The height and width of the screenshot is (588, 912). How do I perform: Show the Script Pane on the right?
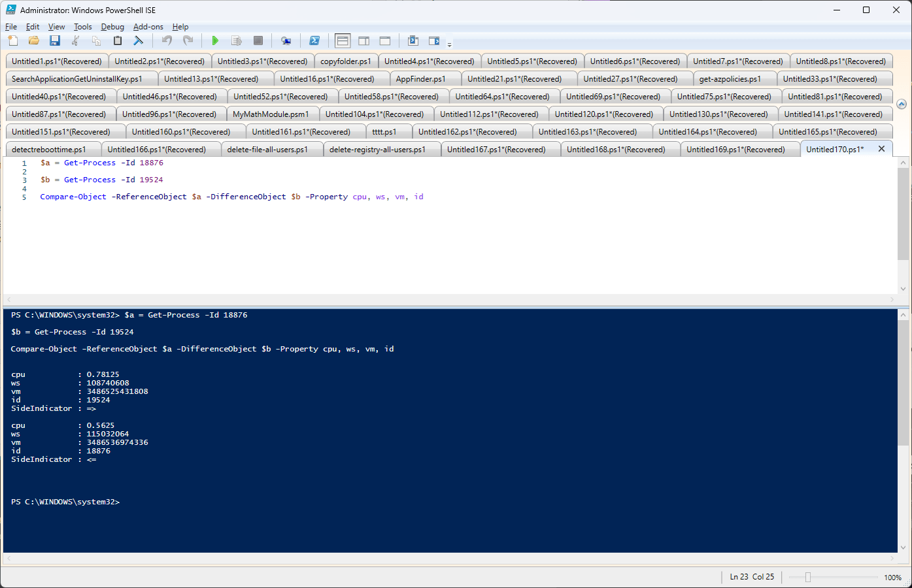363,41
